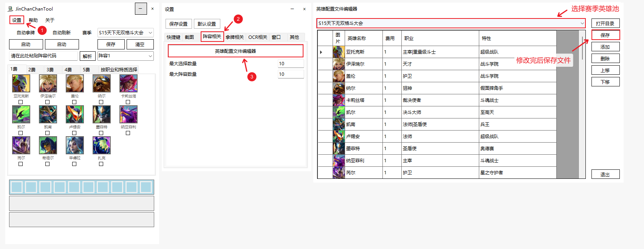Screen dimensions: 644x249
Task: Click the 英雄配置文件编辑器 button
Action: 235,51
